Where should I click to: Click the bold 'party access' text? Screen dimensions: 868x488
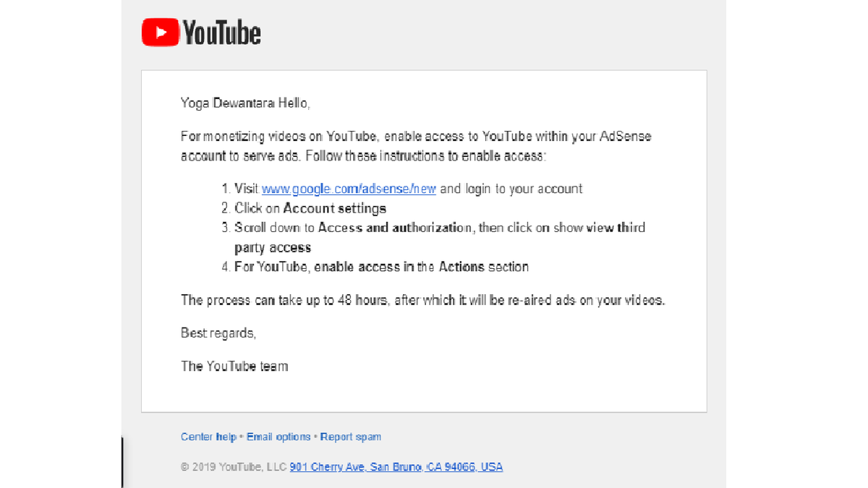[273, 247]
